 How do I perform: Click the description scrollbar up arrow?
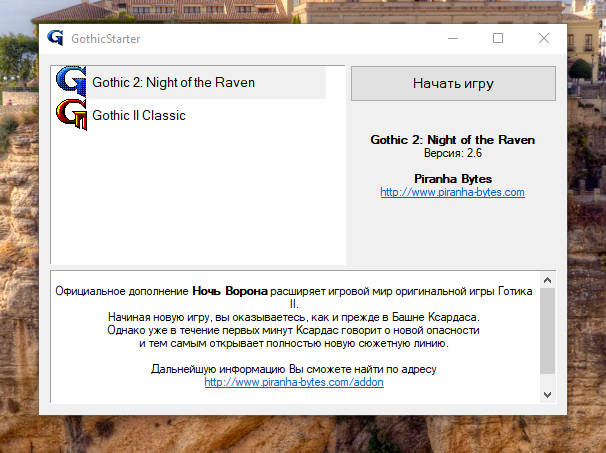pos(547,280)
